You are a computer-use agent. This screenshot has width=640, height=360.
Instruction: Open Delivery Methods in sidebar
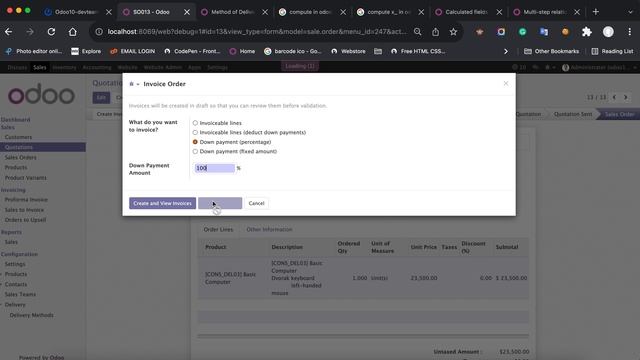pos(31,315)
